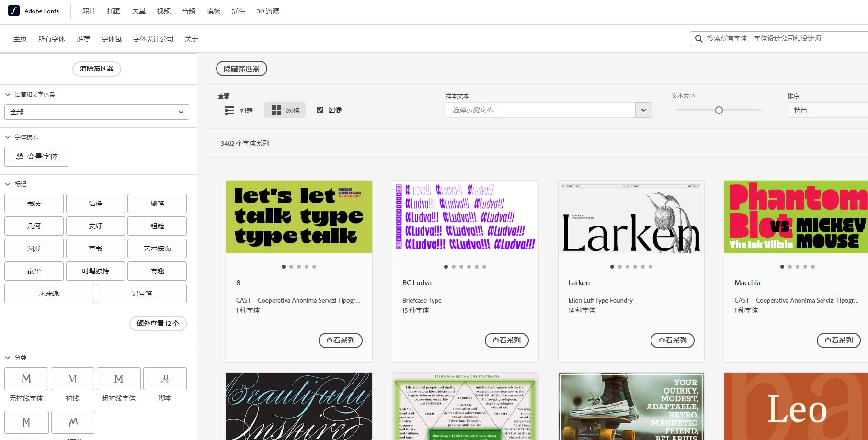This screenshot has width=868, height=440.
Task: Click 查看系列 for Macchia
Action: [x=839, y=340]
